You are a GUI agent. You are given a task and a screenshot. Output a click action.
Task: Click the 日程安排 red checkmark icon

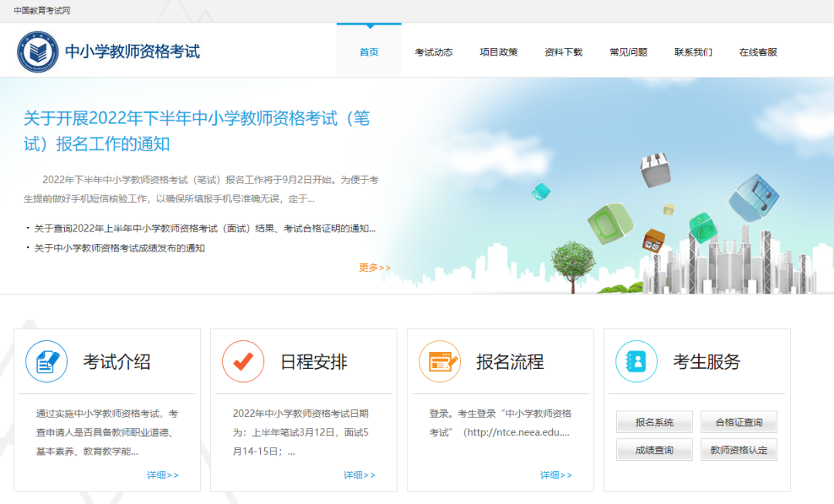tap(243, 361)
